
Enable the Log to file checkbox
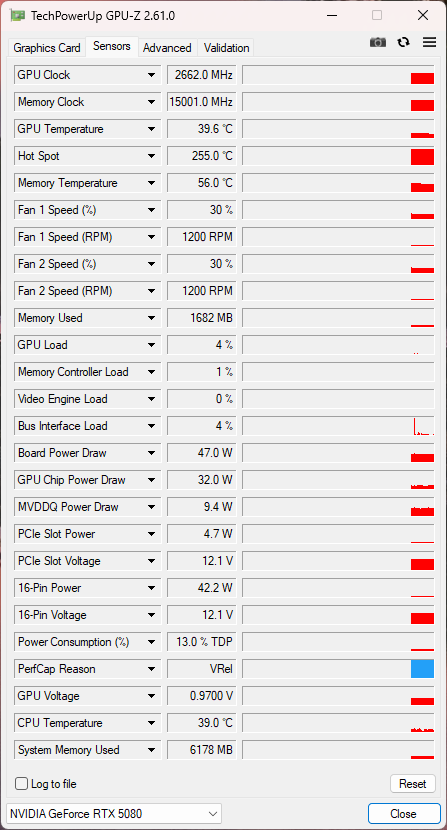tap(21, 783)
